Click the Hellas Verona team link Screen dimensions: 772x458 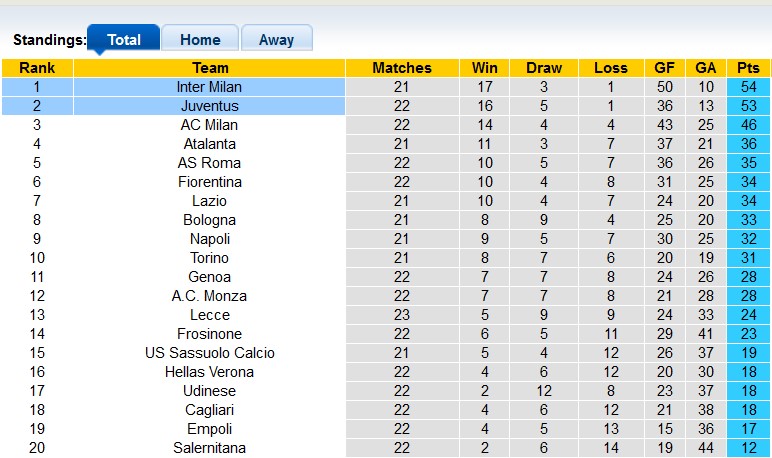pos(210,372)
